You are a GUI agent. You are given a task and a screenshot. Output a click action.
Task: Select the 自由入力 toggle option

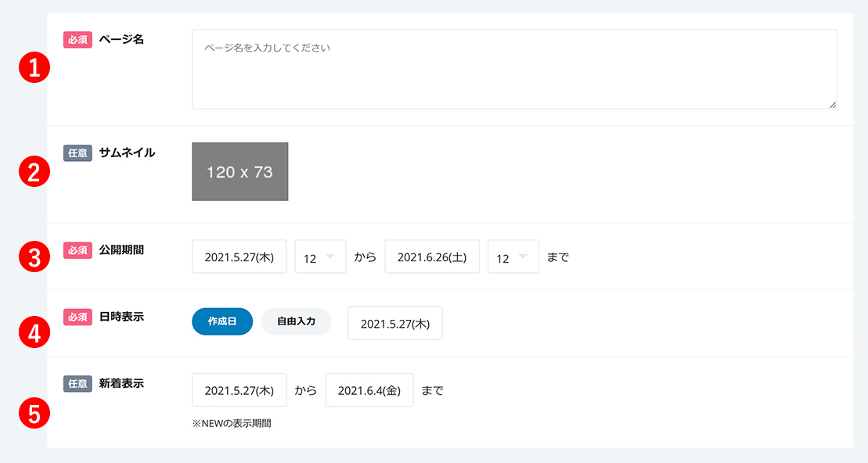296,321
